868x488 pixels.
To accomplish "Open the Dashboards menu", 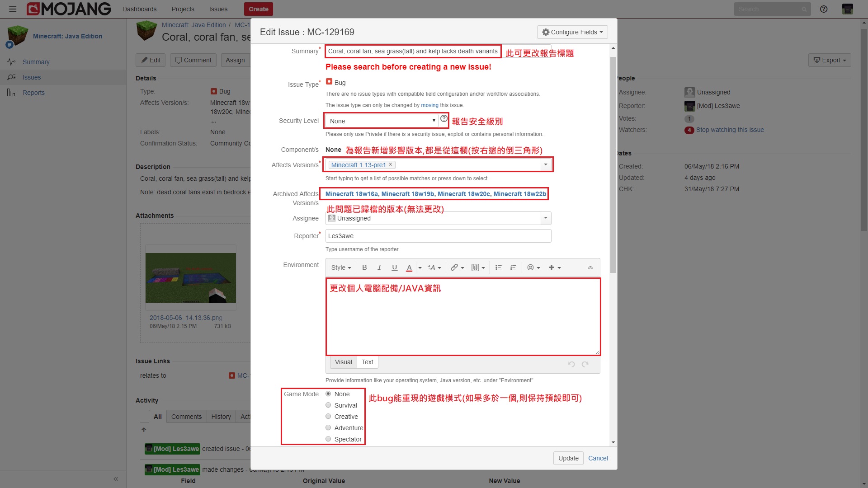I will (139, 9).
